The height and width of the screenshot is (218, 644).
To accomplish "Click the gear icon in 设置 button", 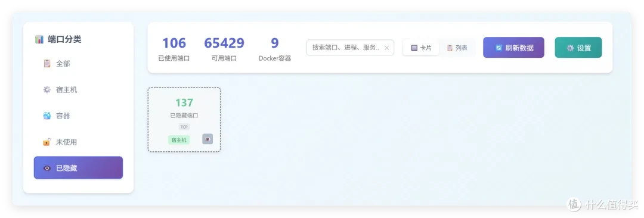I will tap(570, 48).
